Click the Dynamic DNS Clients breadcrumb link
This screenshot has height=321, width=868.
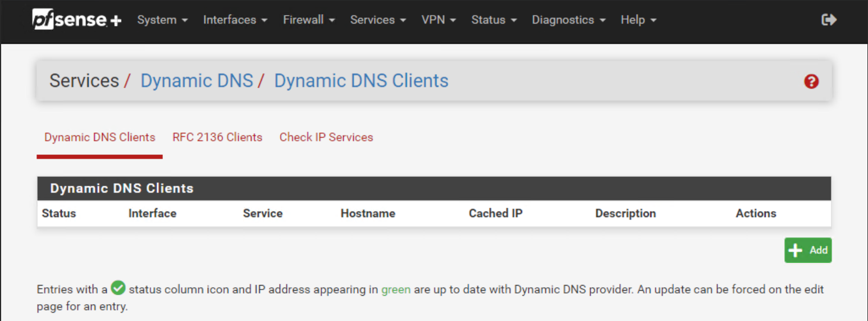pos(361,81)
